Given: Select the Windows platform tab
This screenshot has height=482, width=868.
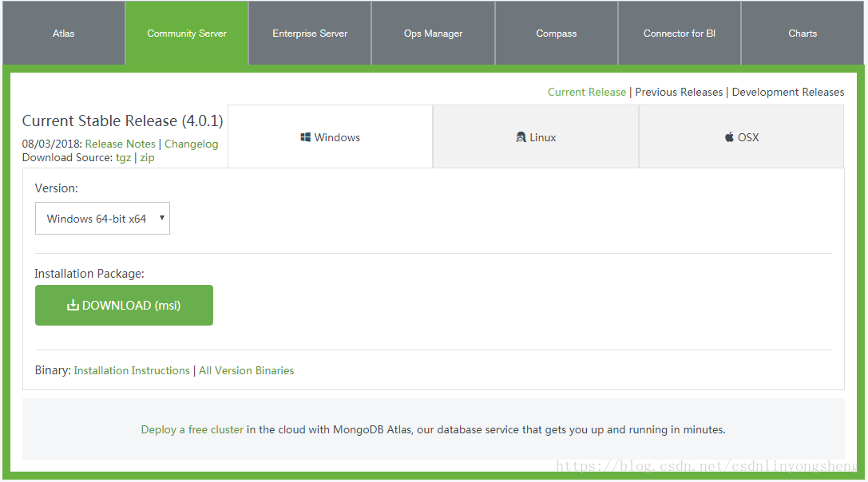Looking at the screenshot, I should (331, 136).
